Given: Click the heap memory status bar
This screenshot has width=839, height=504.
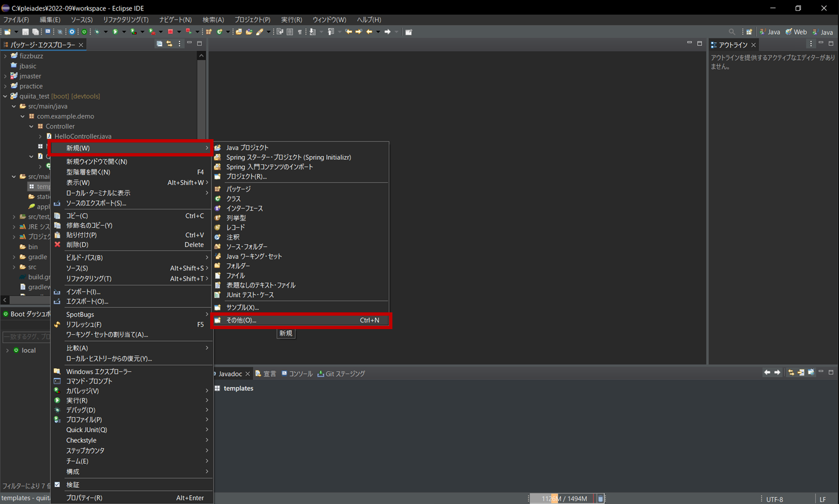Looking at the screenshot, I should (562, 498).
